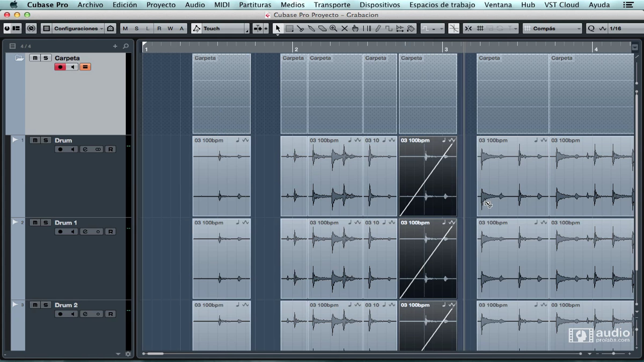Click ruler at bar 3 marker

(443, 47)
